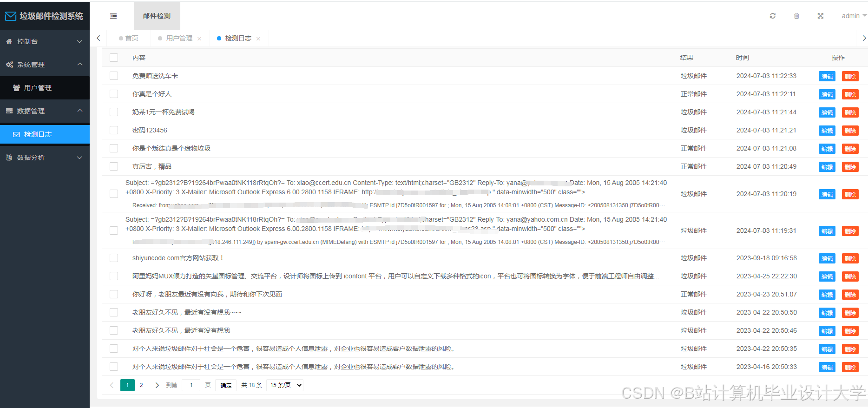
Task: Click the home icon beside 控制台
Action: tap(9, 41)
